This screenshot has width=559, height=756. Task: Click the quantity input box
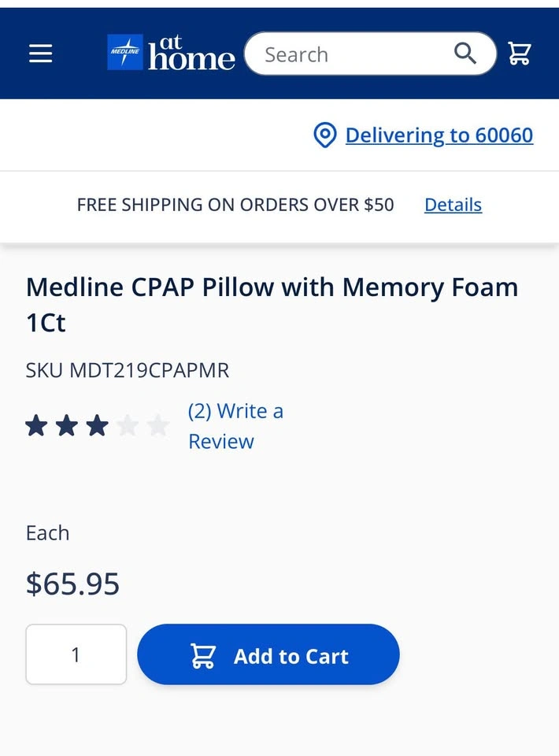(x=76, y=654)
